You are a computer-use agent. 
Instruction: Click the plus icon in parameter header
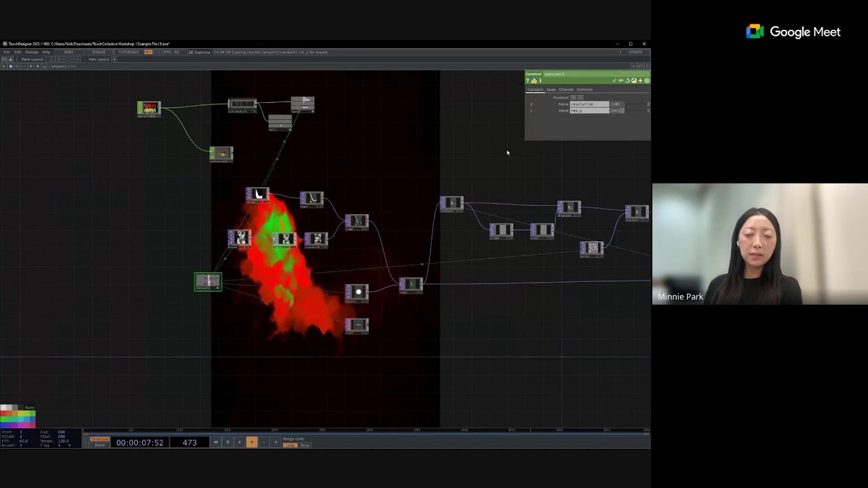[640, 81]
